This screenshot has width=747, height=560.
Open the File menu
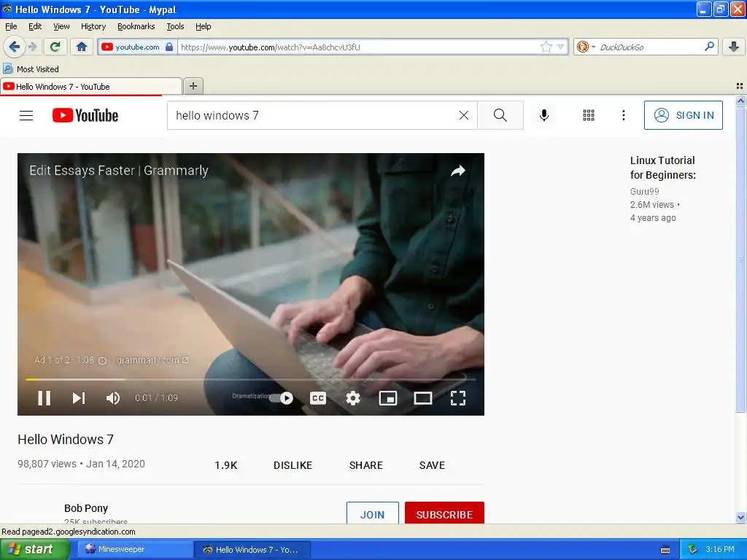coord(11,26)
